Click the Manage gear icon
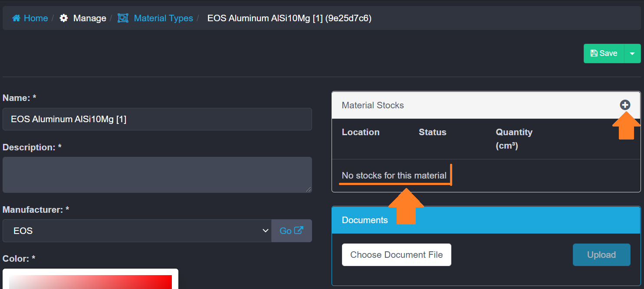Screen dimensions: 644x289 (64, 18)
